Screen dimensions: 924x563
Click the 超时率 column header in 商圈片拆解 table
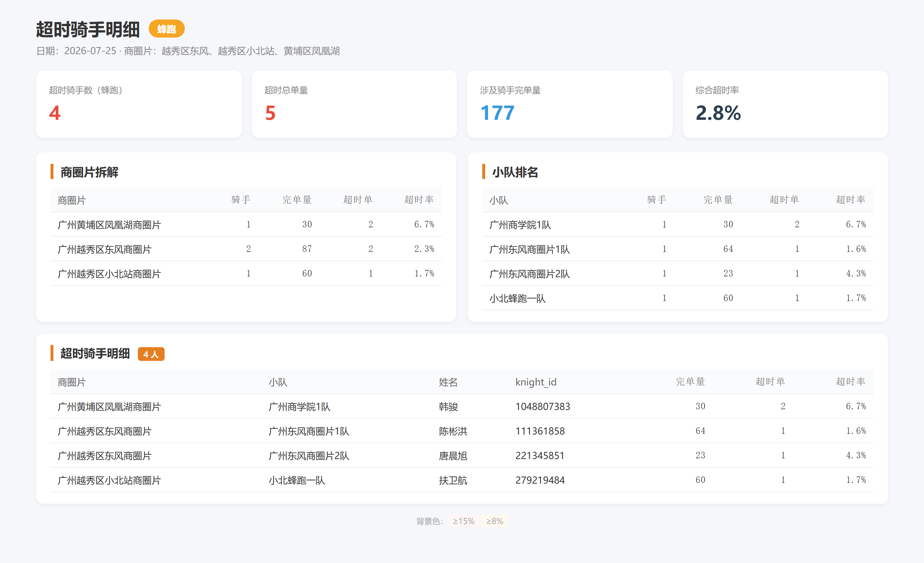[419, 200]
